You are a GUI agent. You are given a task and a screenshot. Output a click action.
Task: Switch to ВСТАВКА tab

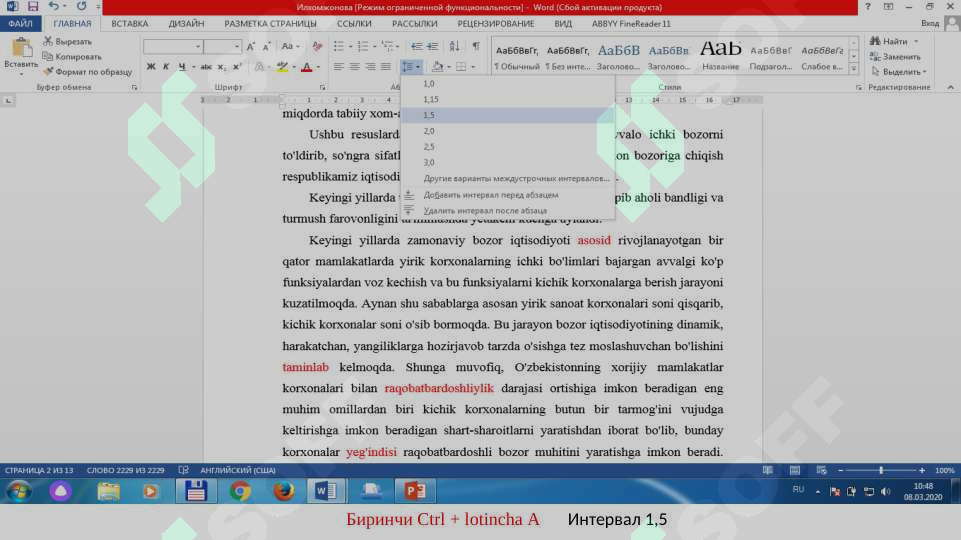tap(129, 23)
